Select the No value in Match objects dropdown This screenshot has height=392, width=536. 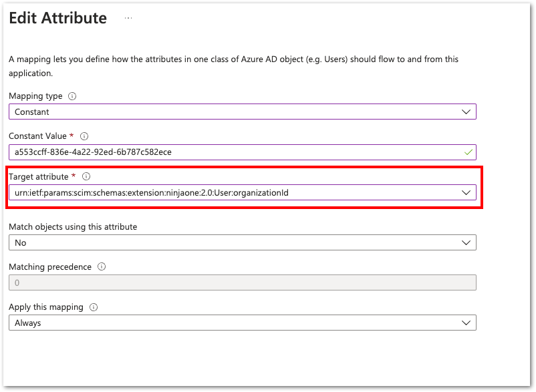tap(19, 242)
